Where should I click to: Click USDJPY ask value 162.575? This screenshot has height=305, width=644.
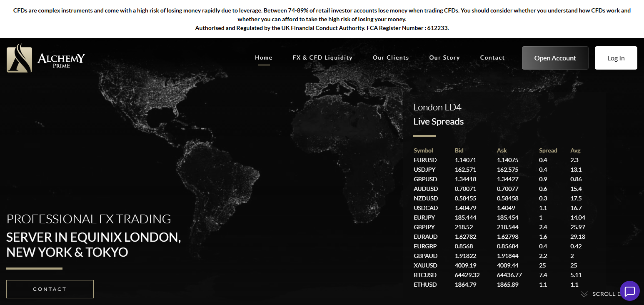[508, 170]
